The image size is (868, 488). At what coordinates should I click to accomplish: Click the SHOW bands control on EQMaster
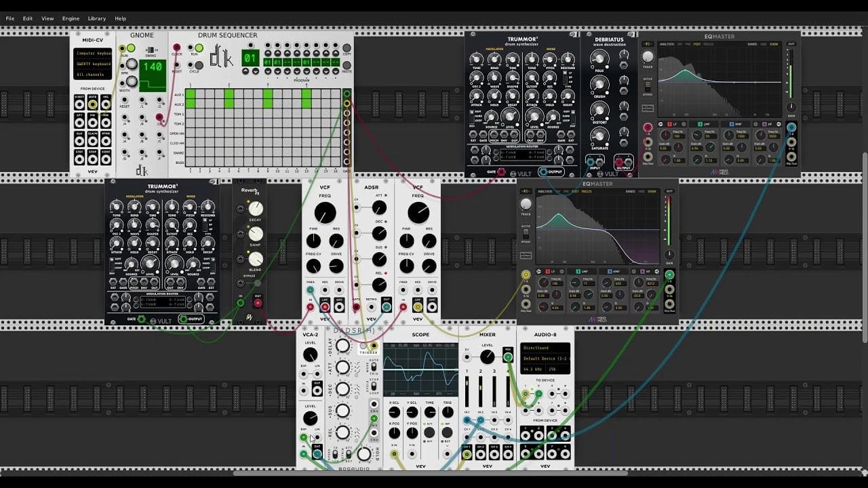coord(774,43)
